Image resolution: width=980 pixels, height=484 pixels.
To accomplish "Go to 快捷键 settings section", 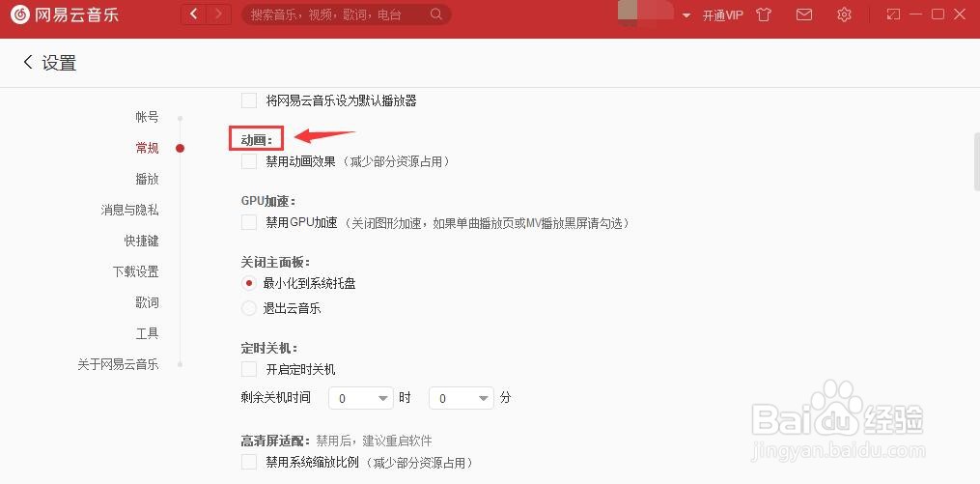I will (141, 241).
